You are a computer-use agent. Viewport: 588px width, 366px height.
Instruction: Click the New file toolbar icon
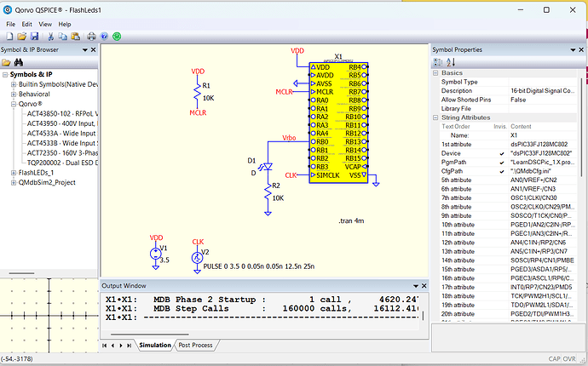click(x=9, y=37)
